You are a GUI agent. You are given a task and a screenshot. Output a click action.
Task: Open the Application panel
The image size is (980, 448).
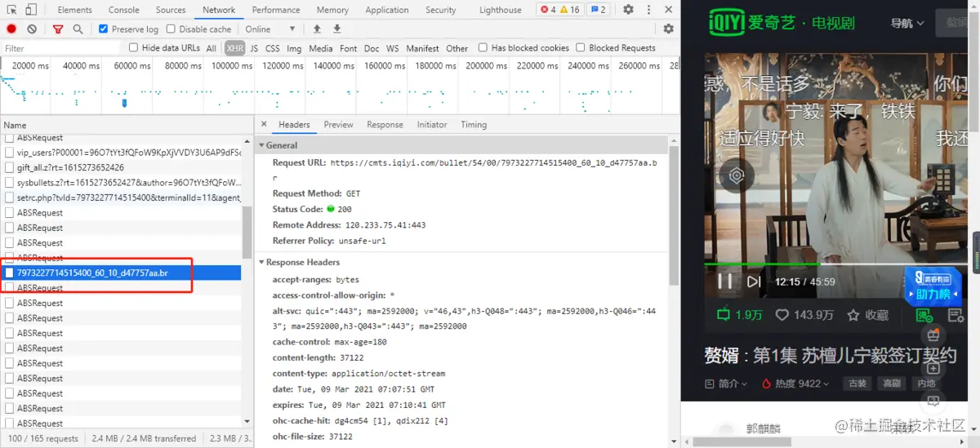(x=387, y=10)
